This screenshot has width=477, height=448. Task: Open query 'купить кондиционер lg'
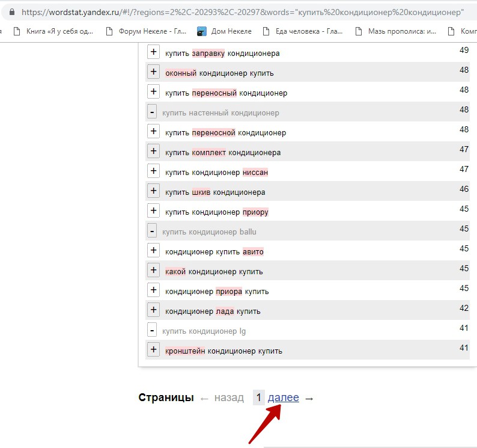(x=204, y=331)
